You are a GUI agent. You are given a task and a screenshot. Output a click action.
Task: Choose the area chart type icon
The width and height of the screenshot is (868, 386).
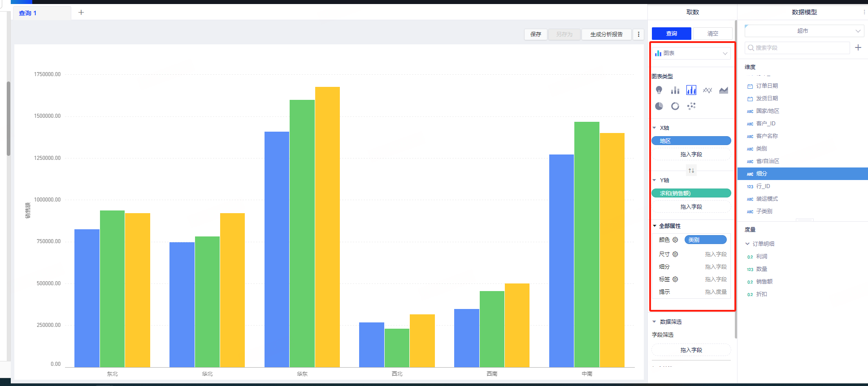coord(724,90)
